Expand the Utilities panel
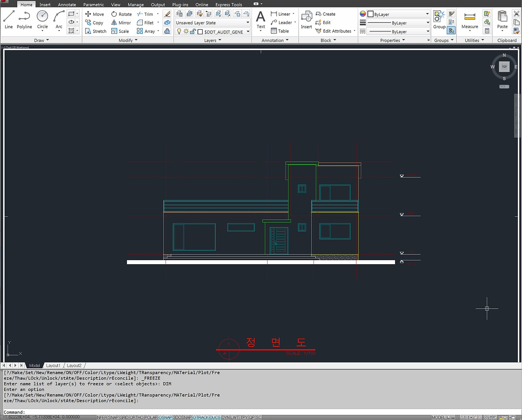Image resolution: width=522 pixels, height=420 pixels. tap(474, 40)
